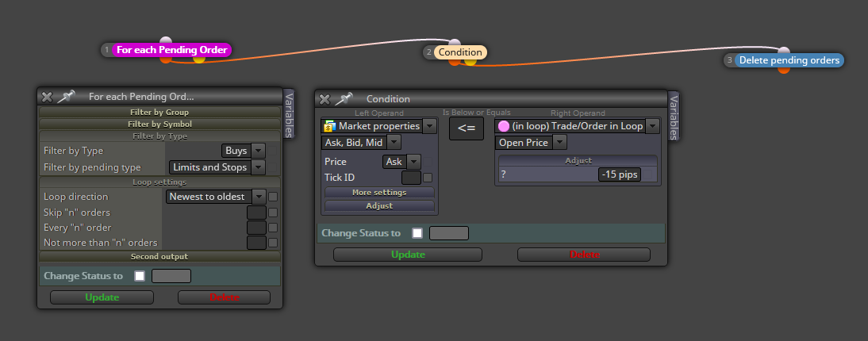Click the Tick ID input field
The width and height of the screenshot is (868, 341).
coord(411,178)
